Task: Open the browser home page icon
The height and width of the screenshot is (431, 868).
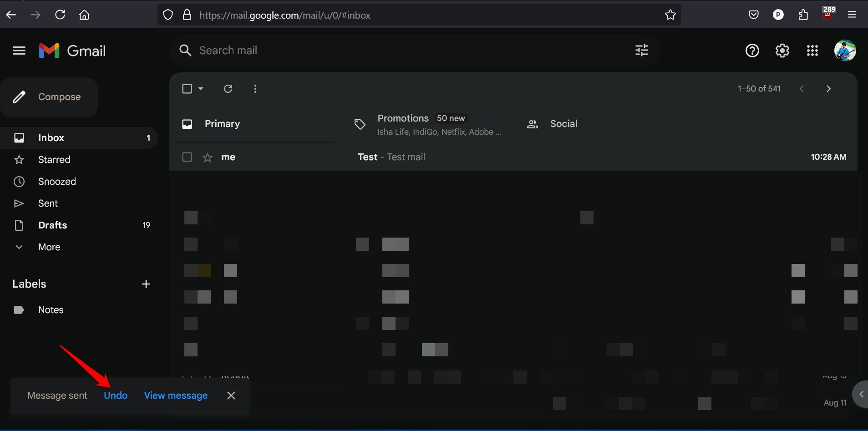Action: (x=84, y=15)
